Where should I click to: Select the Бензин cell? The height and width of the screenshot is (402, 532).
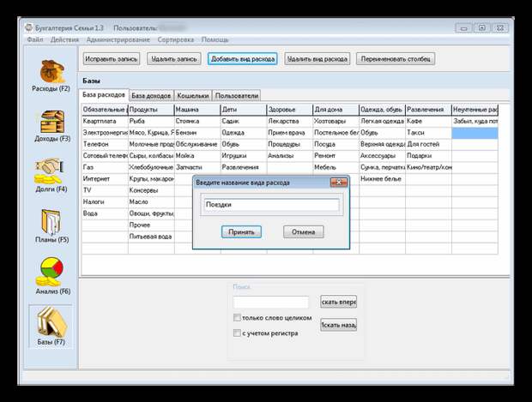(197, 133)
